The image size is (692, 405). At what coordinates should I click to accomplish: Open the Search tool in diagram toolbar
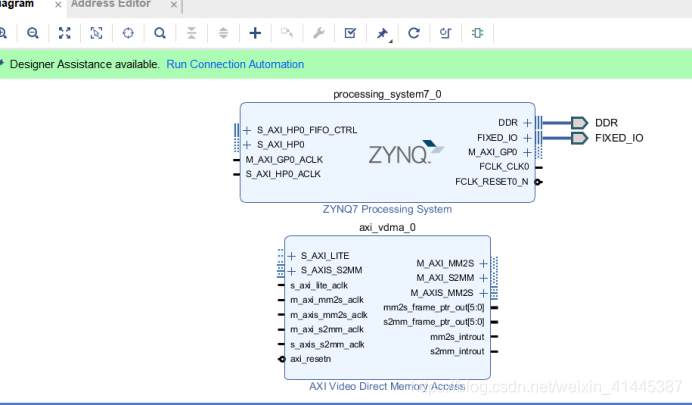point(160,33)
